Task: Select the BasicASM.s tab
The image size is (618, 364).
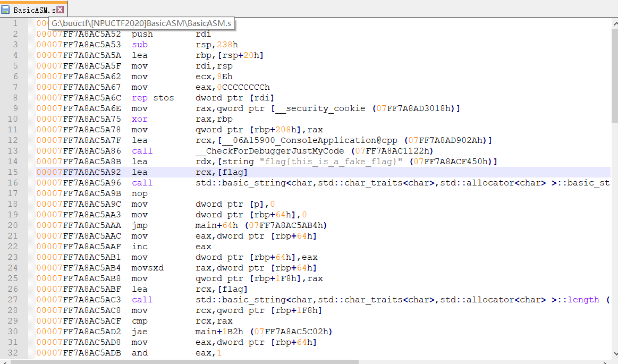Action: (32, 9)
